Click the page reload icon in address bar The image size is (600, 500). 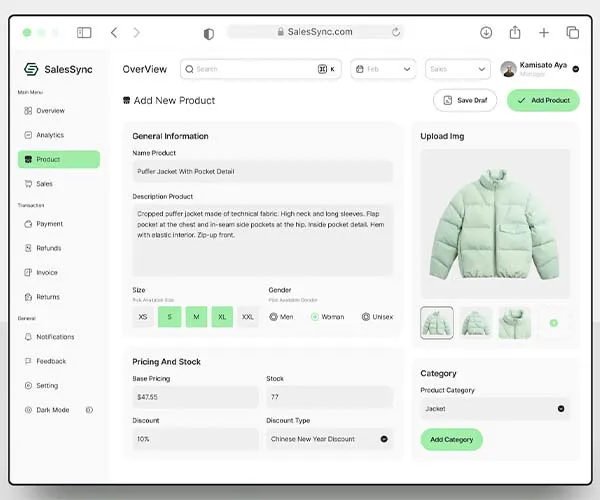click(396, 32)
